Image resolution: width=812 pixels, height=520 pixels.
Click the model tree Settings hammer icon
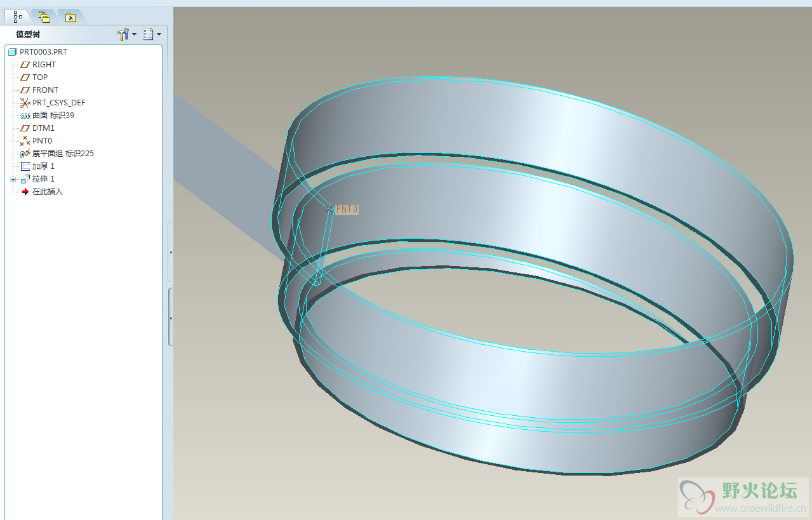pos(123,34)
